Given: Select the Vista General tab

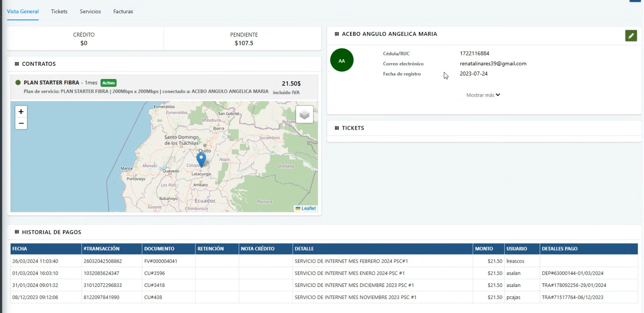Looking at the screenshot, I should click(23, 11).
